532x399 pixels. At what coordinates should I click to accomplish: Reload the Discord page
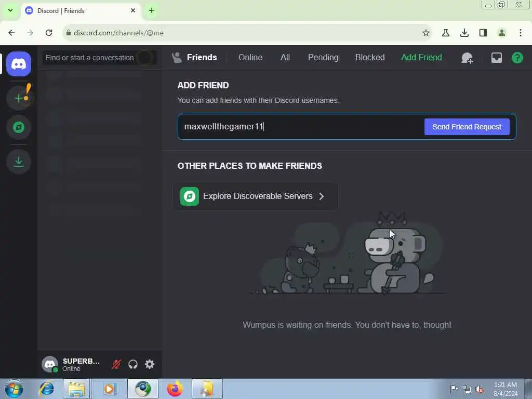pyautogui.click(x=49, y=33)
